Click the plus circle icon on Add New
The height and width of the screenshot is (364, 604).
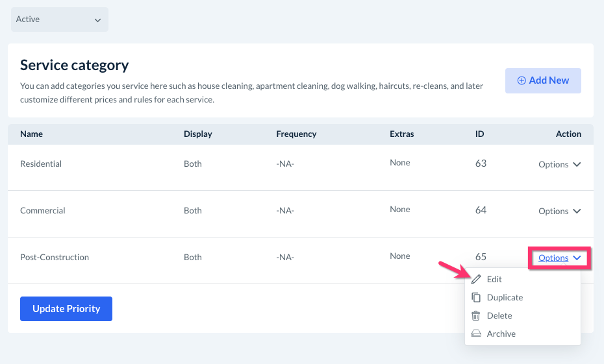522,80
